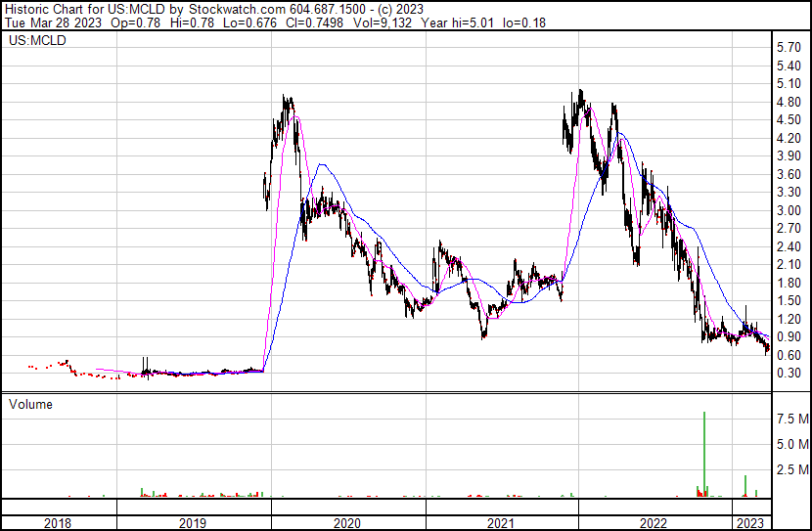The image size is (812, 531).
Task: Click the 7.5 M volume axis label
Action: point(790,420)
